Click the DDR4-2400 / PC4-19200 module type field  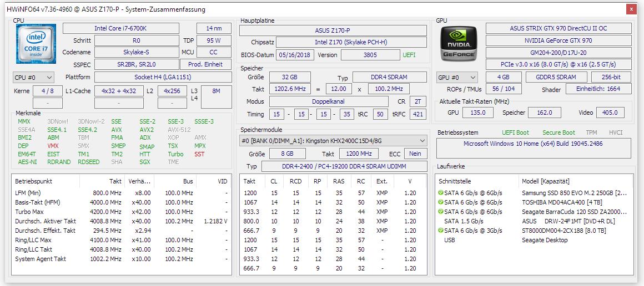[344, 166]
